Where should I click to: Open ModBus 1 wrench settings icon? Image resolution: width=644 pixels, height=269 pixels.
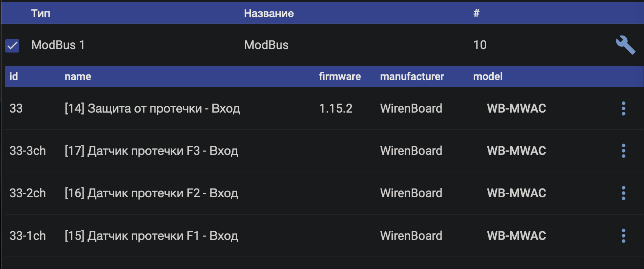coord(625,45)
